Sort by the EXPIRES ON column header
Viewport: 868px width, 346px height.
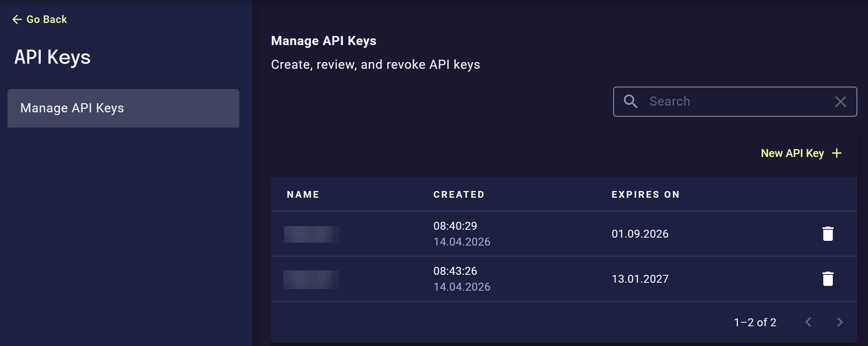point(646,195)
